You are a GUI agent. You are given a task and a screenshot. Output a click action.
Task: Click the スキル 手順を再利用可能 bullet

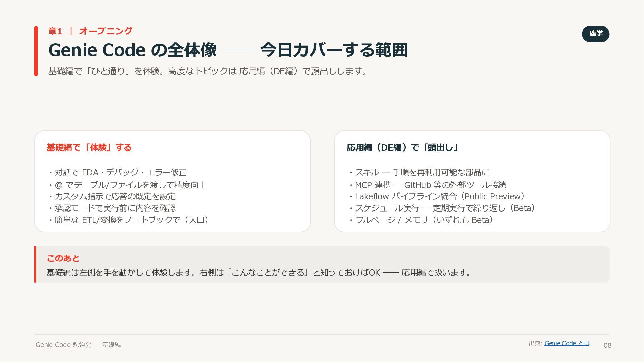click(418, 172)
